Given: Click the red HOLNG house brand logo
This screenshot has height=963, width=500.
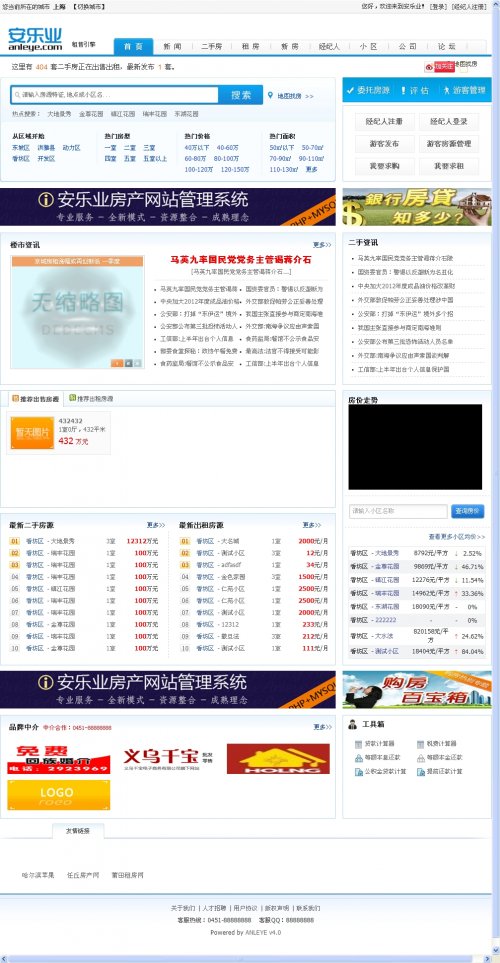Looking at the screenshot, I should coord(278,758).
